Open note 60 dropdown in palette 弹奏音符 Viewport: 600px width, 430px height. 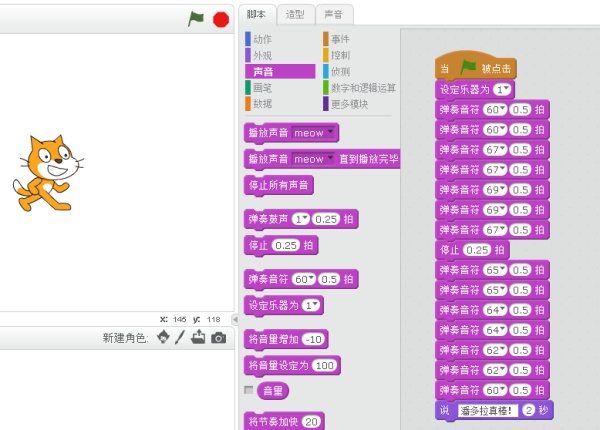click(312, 279)
